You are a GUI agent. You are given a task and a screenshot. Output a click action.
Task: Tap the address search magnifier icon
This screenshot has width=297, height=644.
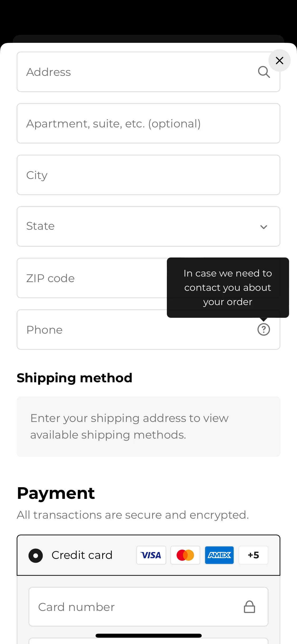[264, 72]
